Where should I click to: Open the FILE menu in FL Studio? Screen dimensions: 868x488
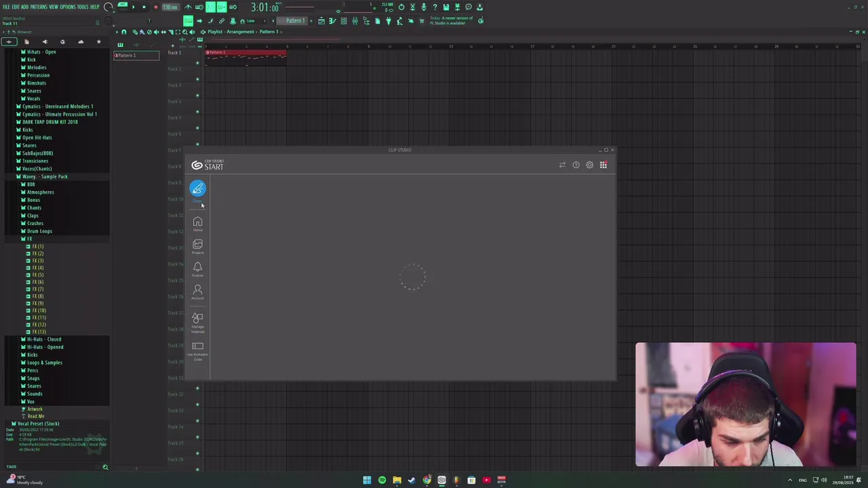[6, 7]
